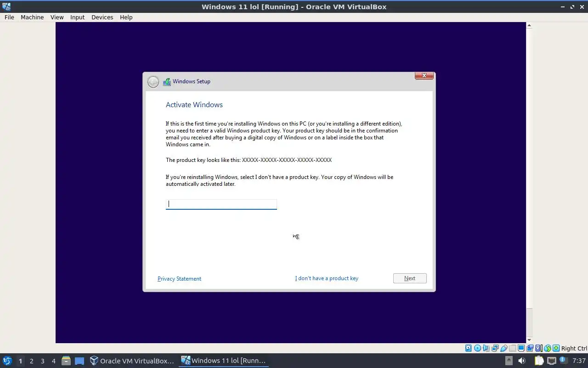Viewport: 588px width, 368px height.
Task: Click the scrollbar down arrow
Action: point(529,340)
